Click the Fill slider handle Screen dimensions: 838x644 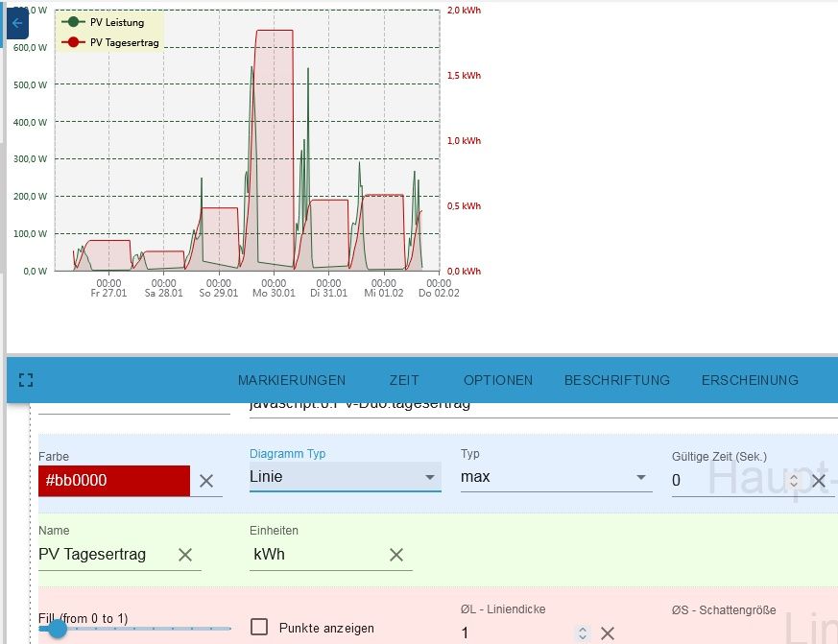56,629
